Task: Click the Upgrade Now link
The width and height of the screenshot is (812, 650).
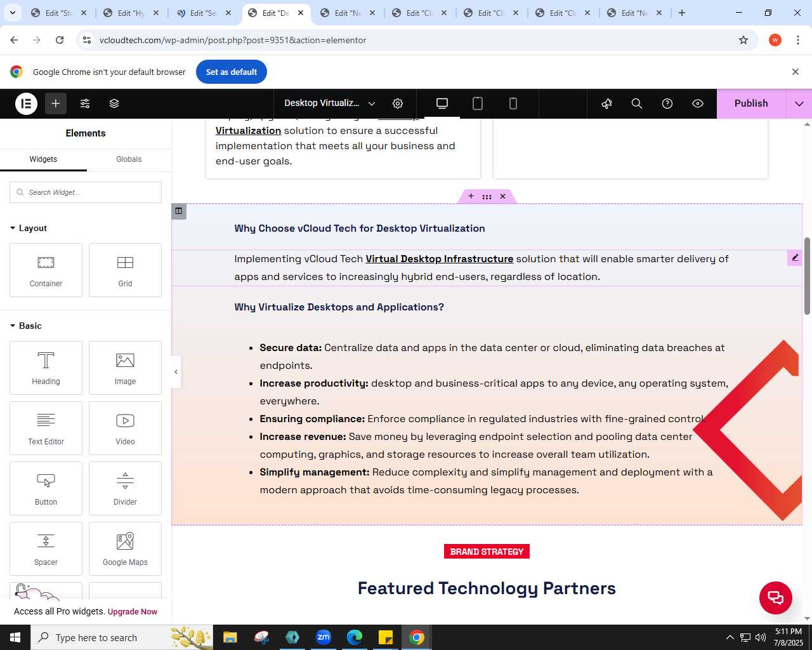Action: pyautogui.click(x=133, y=612)
